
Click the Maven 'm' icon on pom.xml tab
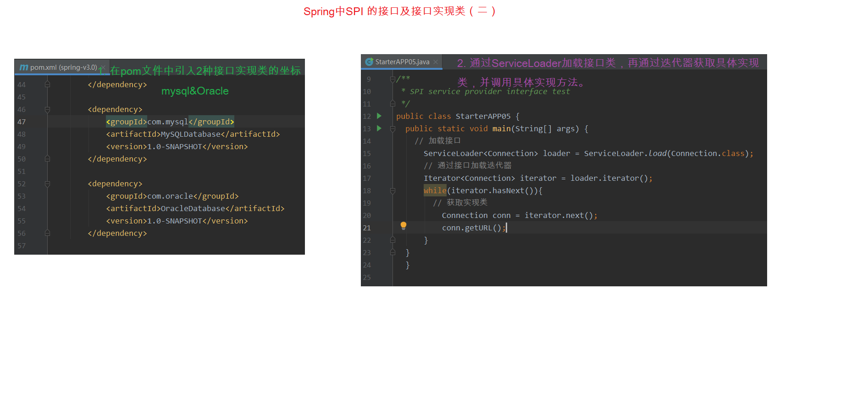pyautogui.click(x=24, y=67)
